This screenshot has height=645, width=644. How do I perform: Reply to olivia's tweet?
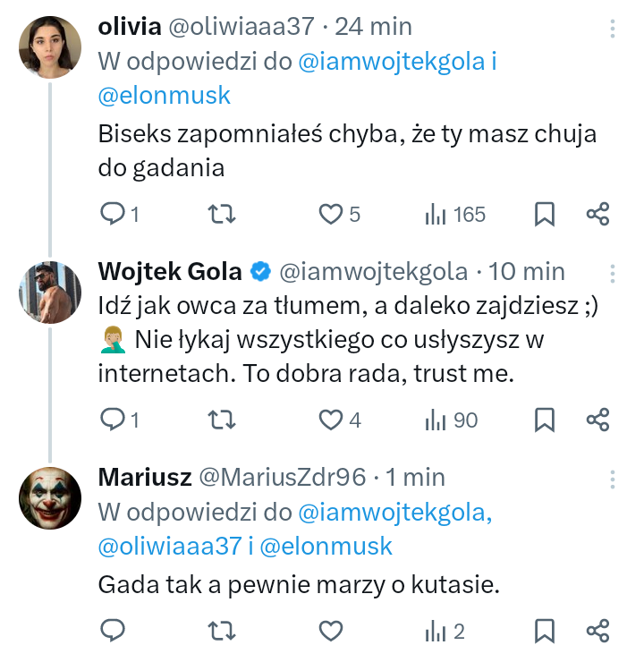click(x=112, y=214)
